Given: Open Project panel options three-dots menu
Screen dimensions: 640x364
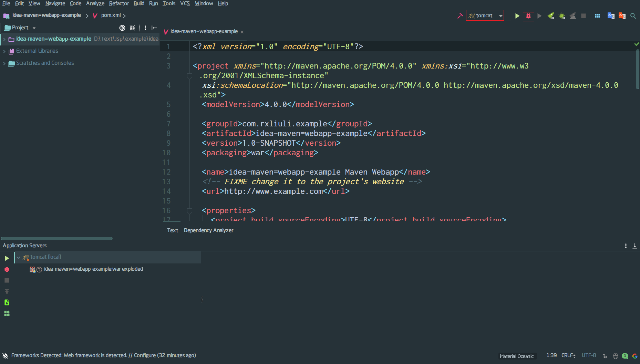Looking at the screenshot, I should 145,28.
